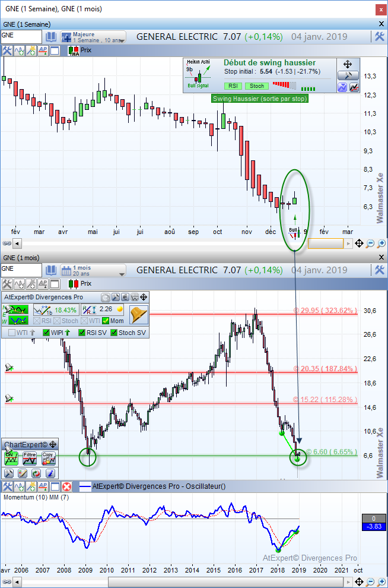Click the 2.26 risk-reward button
Image resolution: width=388 pixels, height=588 pixels.
point(103,309)
